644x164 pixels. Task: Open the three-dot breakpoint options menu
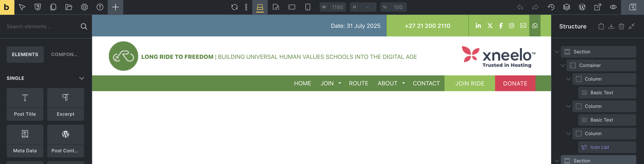(x=246, y=7)
